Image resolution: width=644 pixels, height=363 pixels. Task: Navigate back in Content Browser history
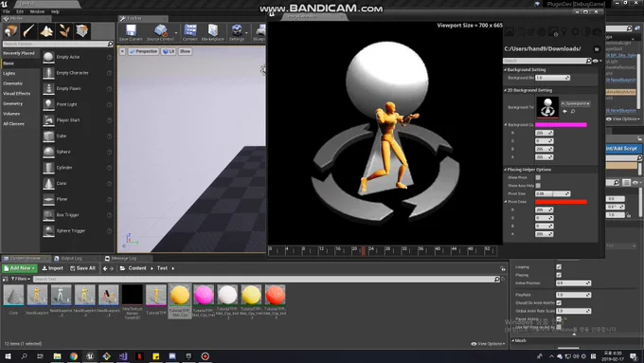tap(105, 268)
